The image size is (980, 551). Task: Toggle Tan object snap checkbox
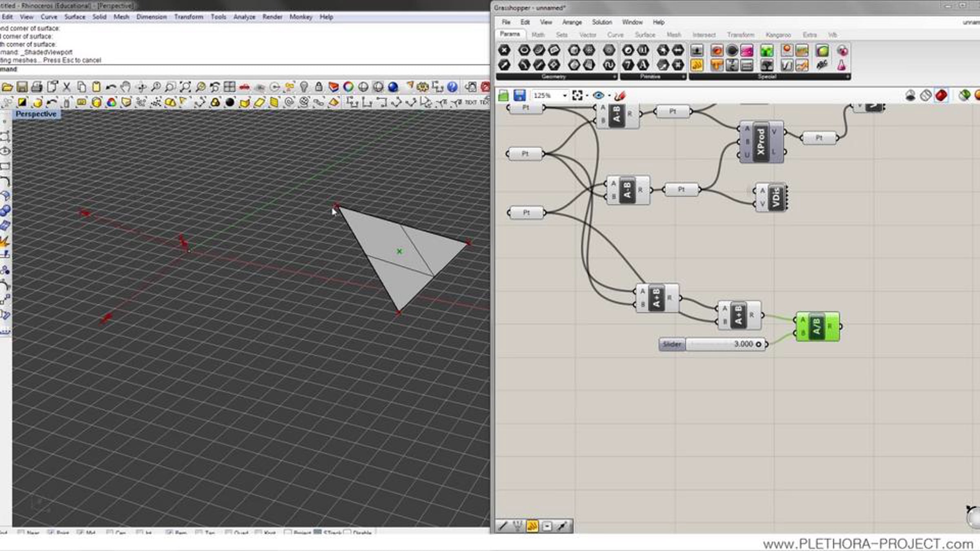click(199, 533)
